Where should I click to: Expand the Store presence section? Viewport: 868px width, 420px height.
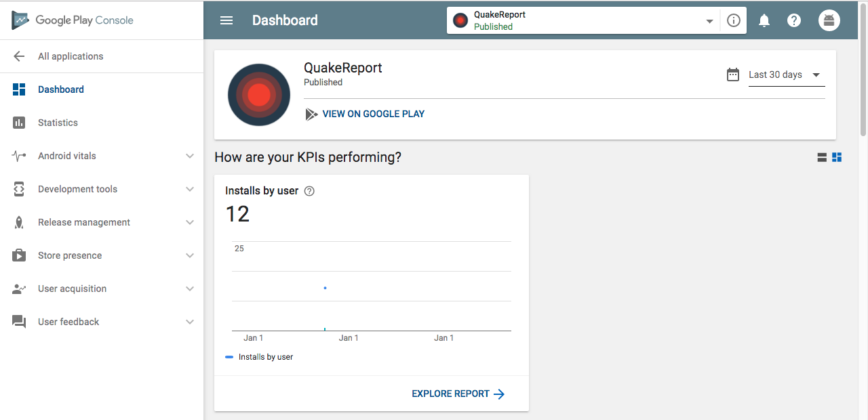190,255
